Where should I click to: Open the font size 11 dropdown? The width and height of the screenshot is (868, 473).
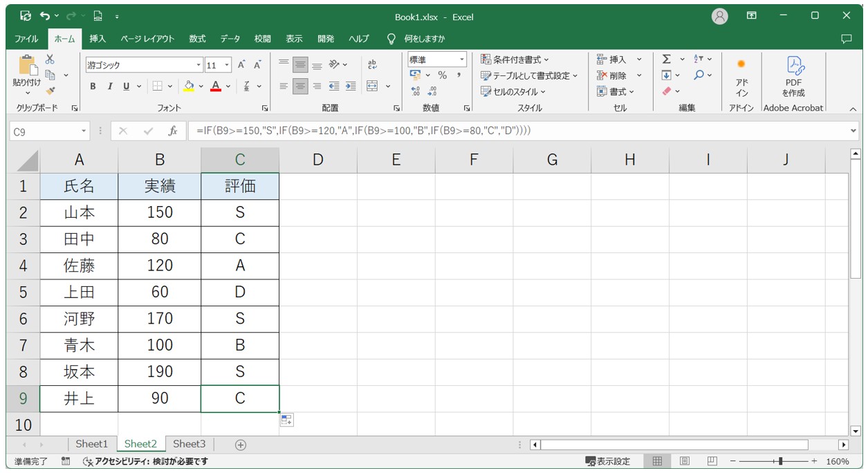[227, 65]
